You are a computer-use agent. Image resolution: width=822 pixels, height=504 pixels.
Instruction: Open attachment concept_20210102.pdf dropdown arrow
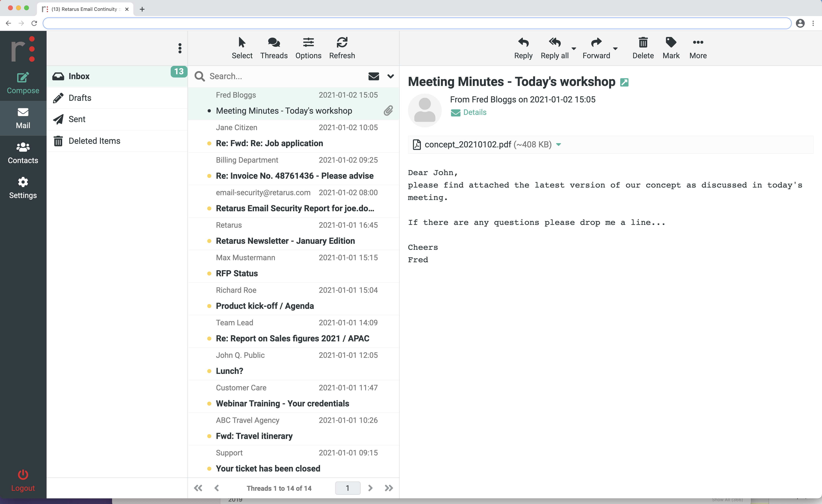point(559,145)
